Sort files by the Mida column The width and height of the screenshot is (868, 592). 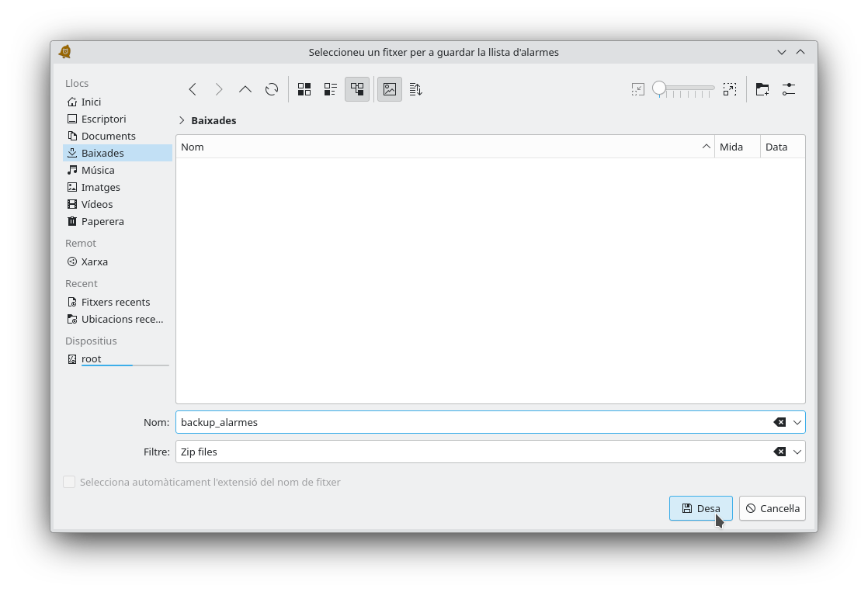[x=736, y=147]
